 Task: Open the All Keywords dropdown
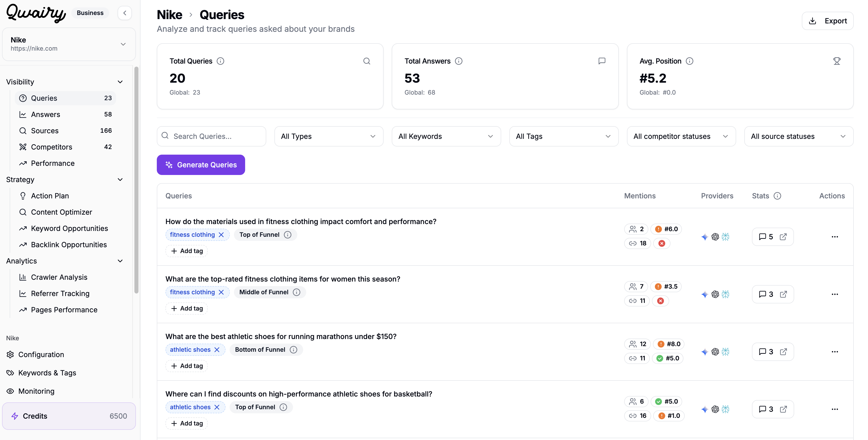446,136
